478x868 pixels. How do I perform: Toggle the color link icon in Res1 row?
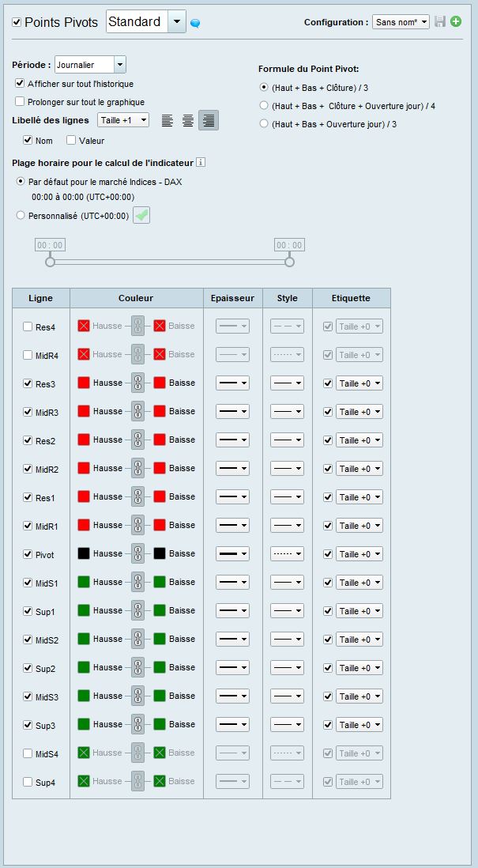point(137,496)
